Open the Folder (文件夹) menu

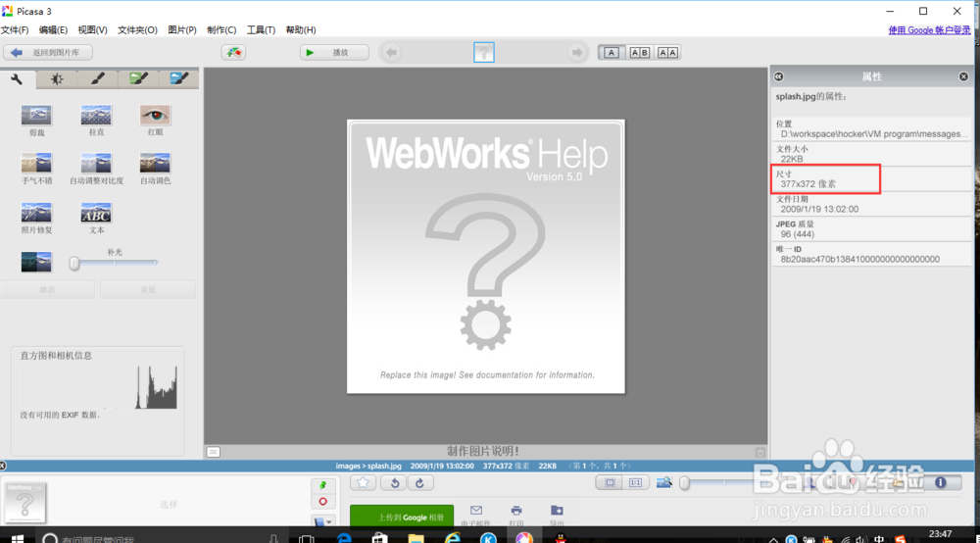[x=137, y=30]
